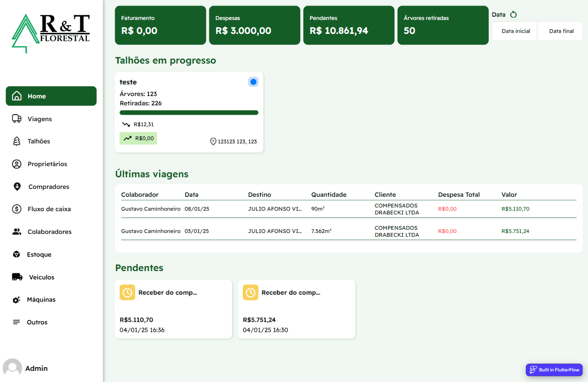Open Talhões in the sidebar
The image size is (588, 382).
point(51,141)
